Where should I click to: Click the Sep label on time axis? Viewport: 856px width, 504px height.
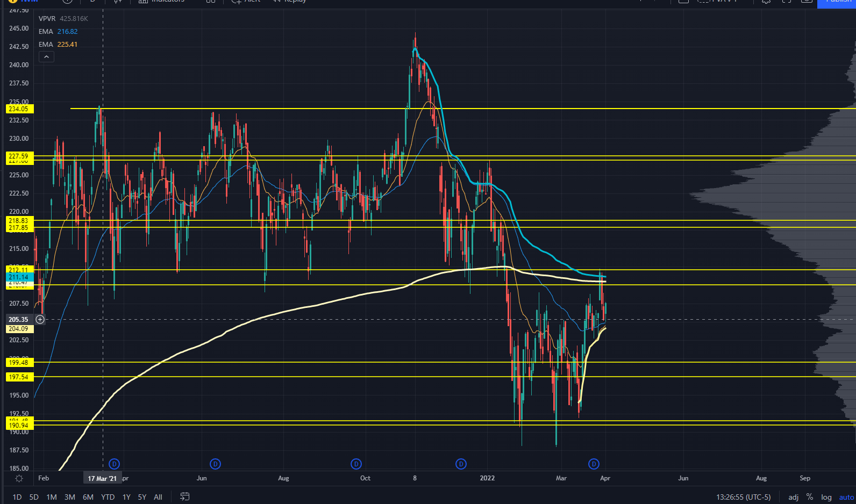[x=805, y=478]
